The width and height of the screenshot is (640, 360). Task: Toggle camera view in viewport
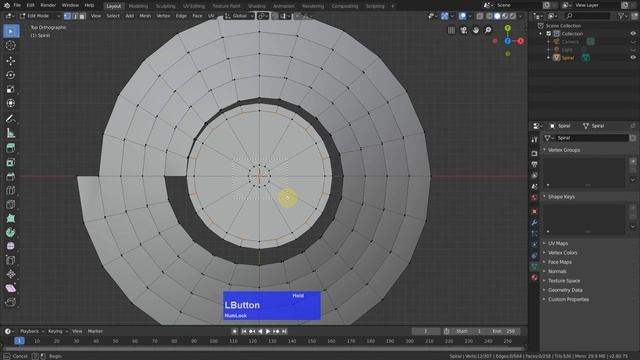pos(464,30)
